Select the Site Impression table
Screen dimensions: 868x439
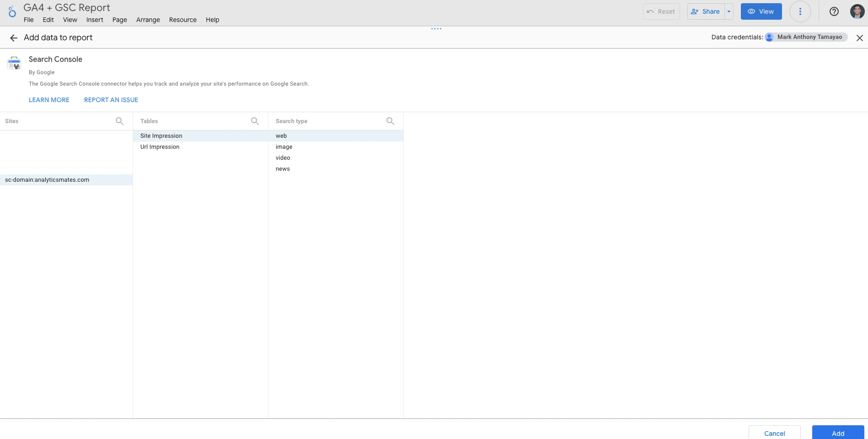200,136
